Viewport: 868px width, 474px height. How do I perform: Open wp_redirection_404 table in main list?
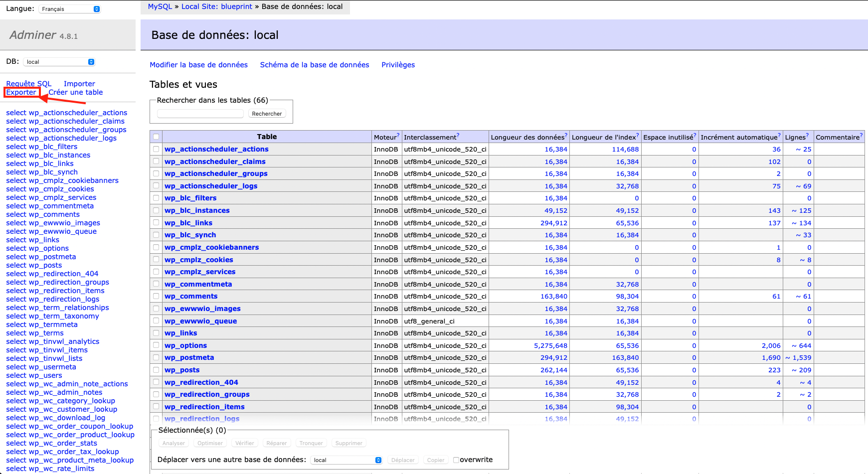tap(201, 382)
